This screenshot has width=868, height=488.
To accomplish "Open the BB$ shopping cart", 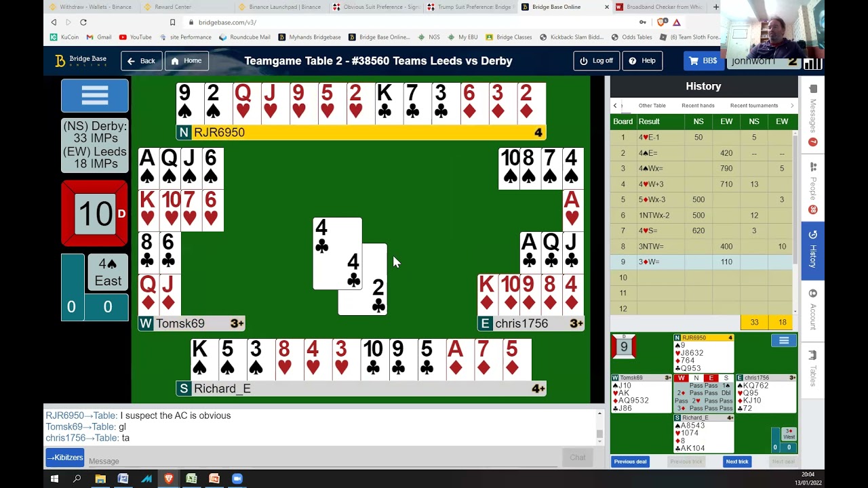I will click(x=703, y=61).
